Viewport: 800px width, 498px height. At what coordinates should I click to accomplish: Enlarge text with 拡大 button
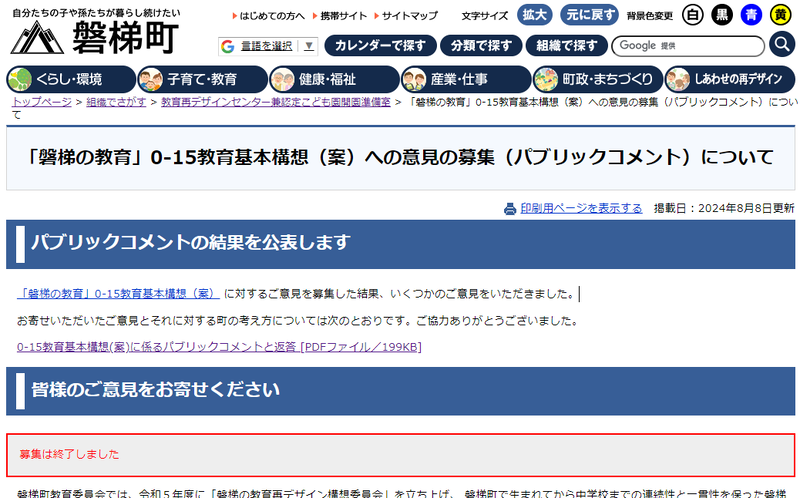click(x=535, y=15)
